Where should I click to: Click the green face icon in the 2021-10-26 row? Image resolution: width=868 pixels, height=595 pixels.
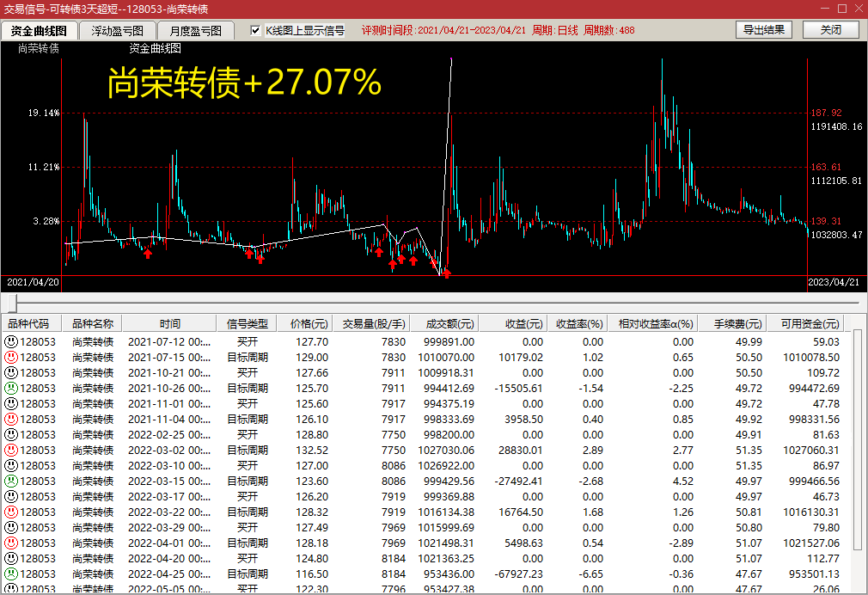[x=11, y=388]
